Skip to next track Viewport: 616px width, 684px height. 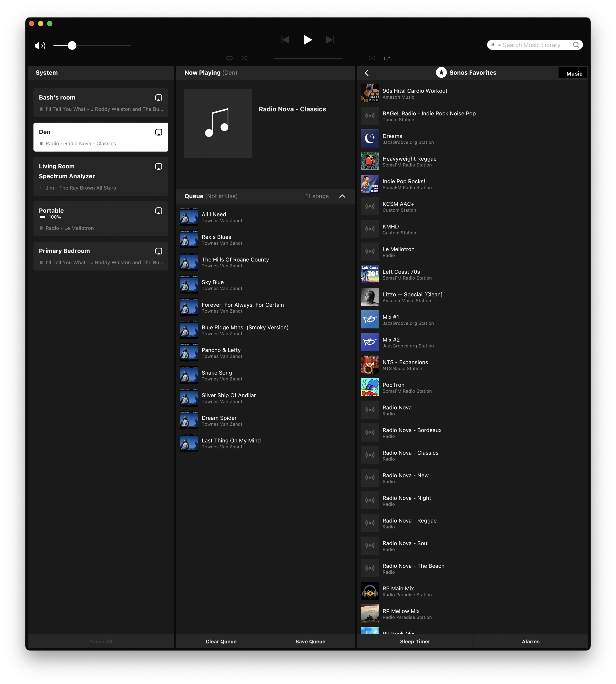click(330, 40)
